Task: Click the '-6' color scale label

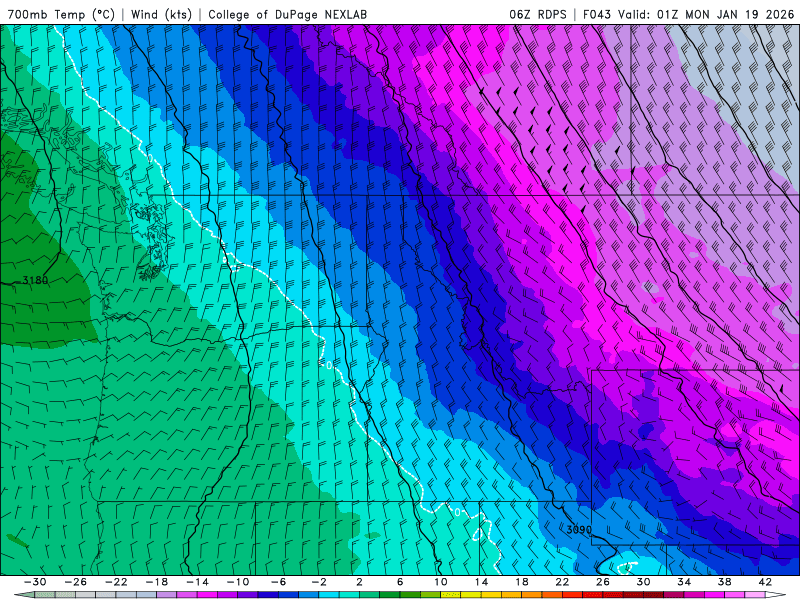Action: pyautogui.click(x=279, y=582)
